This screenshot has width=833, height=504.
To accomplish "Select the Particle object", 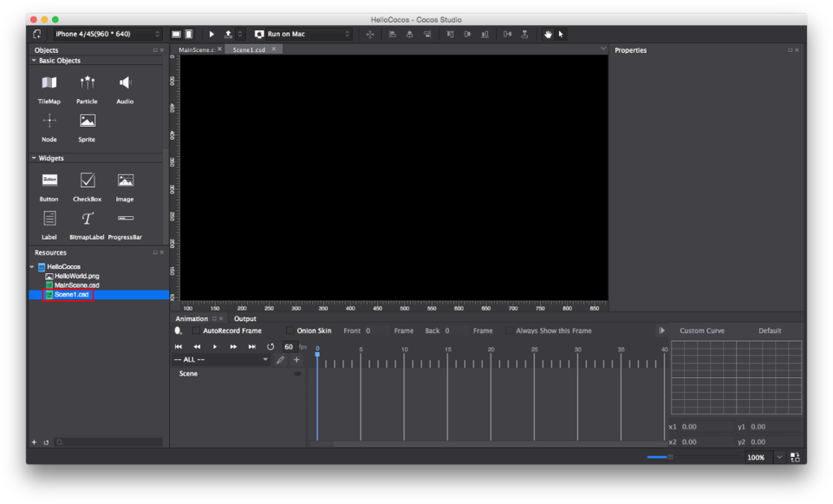I will pyautogui.click(x=86, y=89).
